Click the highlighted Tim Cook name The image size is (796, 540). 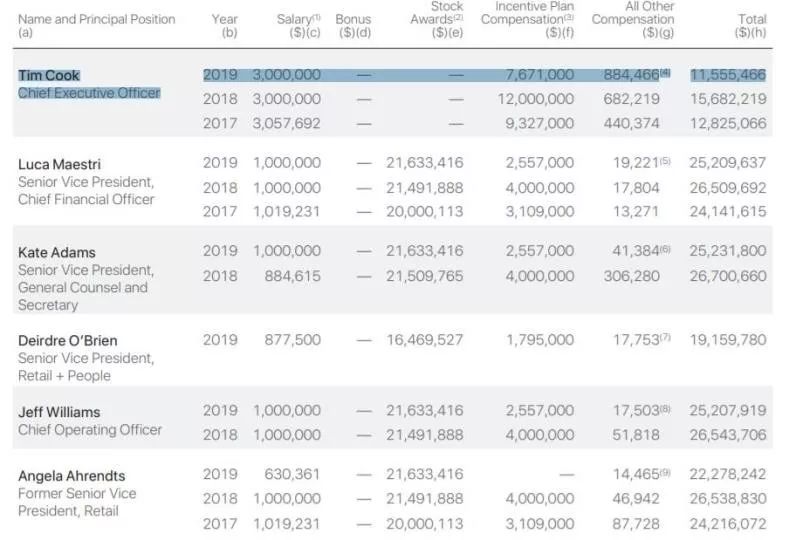coord(49,75)
